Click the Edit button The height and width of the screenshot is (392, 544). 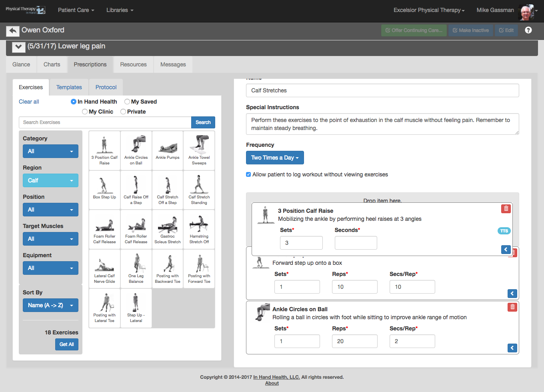coord(506,30)
